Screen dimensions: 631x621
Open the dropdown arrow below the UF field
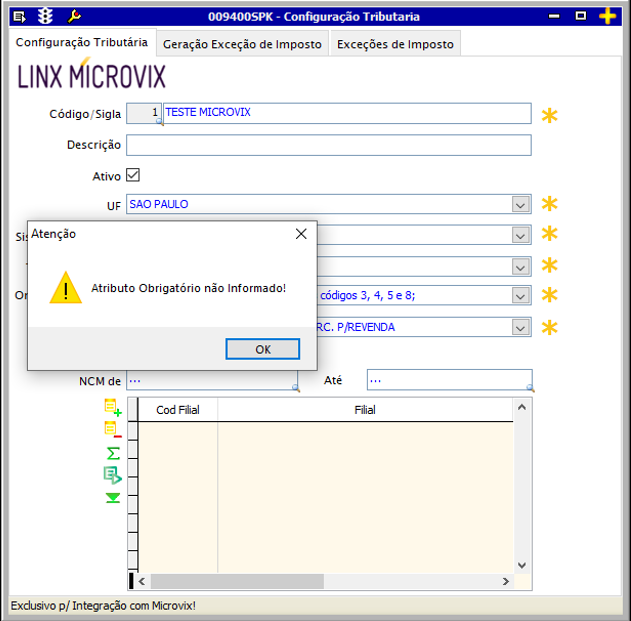click(520, 235)
